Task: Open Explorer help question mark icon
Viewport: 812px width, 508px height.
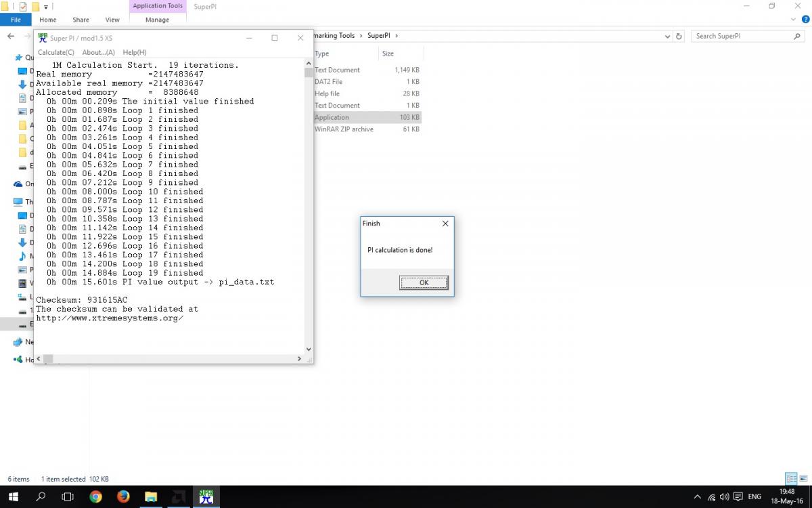Action: point(804,20)
